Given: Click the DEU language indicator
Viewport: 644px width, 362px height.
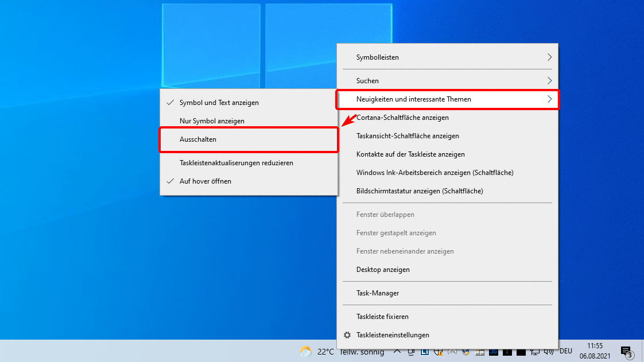Looking at the screenshot, I should point(566,351).
